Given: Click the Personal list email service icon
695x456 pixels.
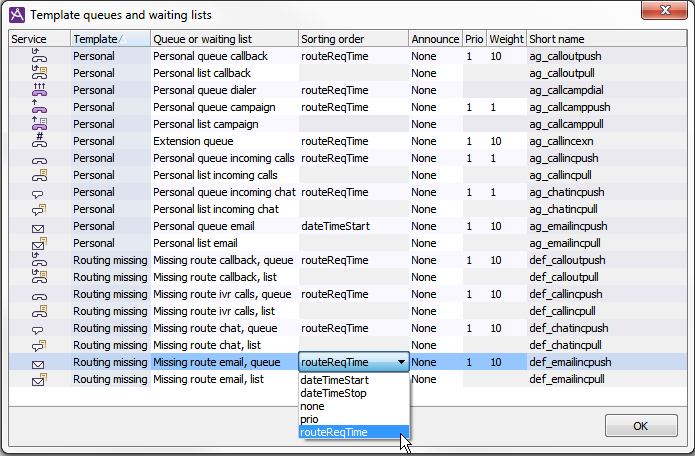Looking at the screenshot, I should [39, 243].
